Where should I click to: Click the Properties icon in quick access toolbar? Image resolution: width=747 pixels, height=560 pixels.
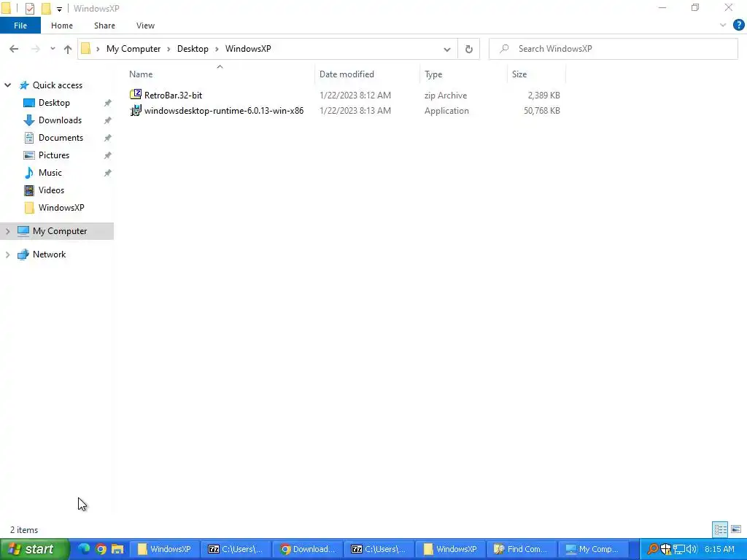point(29,9)
